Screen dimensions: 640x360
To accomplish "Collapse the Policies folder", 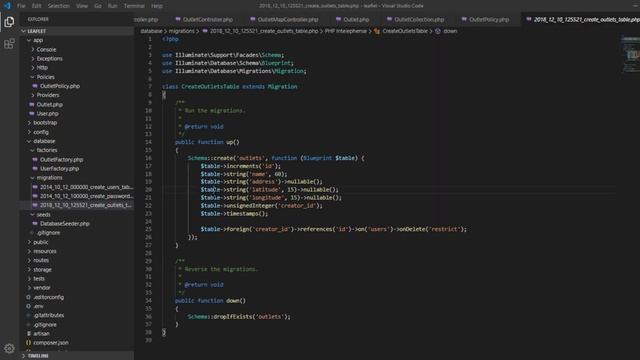I will click(x=33, y=77).
